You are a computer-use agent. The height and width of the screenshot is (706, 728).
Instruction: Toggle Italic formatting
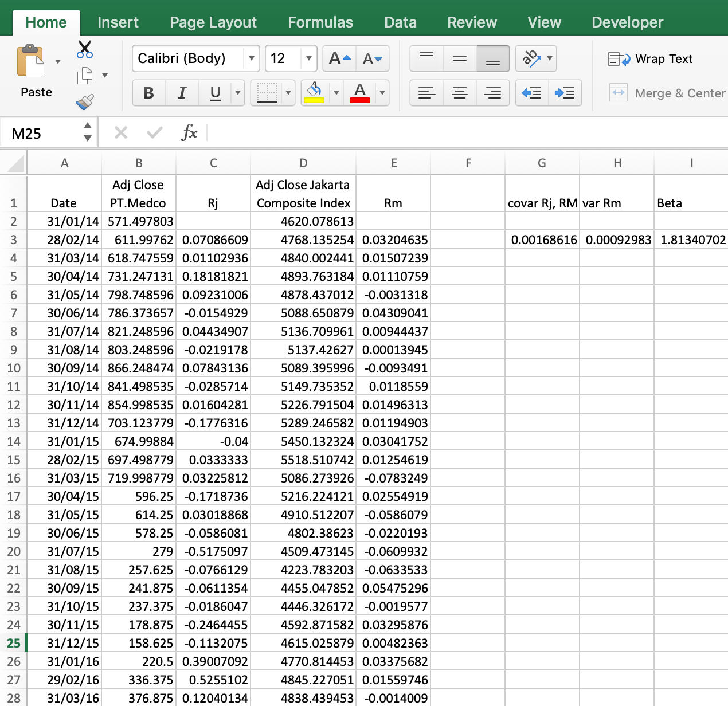pos(182,93)
